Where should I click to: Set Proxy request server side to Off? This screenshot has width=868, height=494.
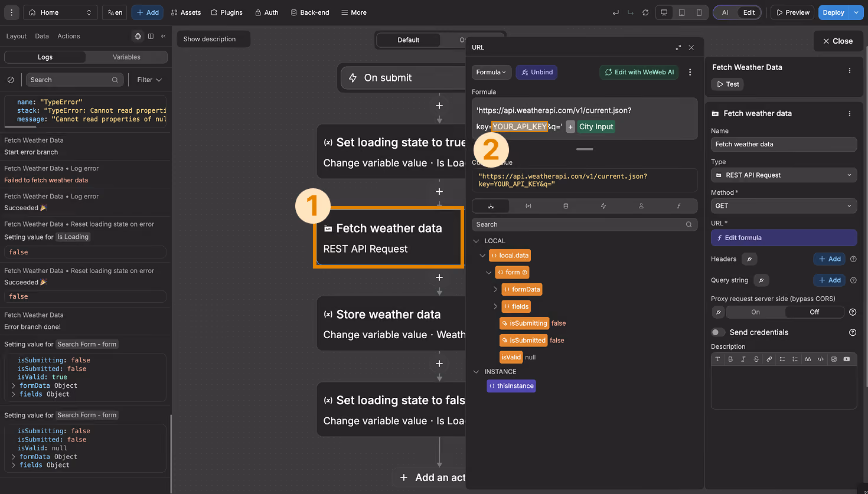coord(814,312)
